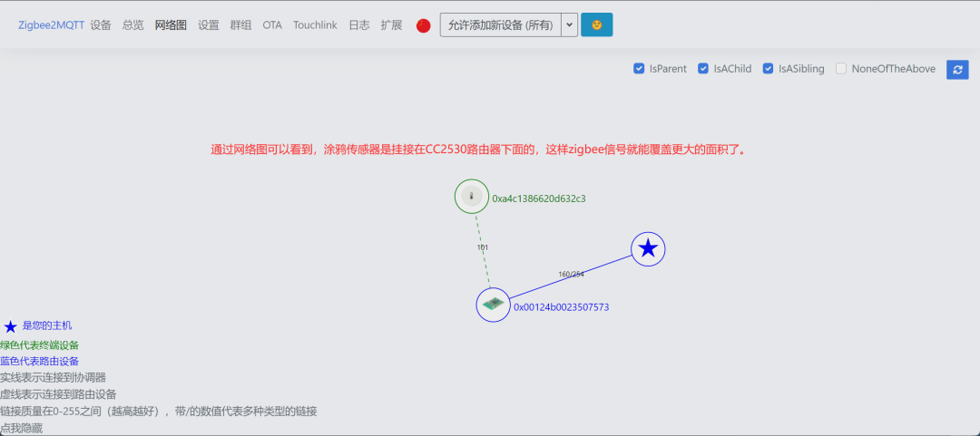Uncheck the IsAChild checkbox
This screenshot has height=436, width=980.
[703, 69]
